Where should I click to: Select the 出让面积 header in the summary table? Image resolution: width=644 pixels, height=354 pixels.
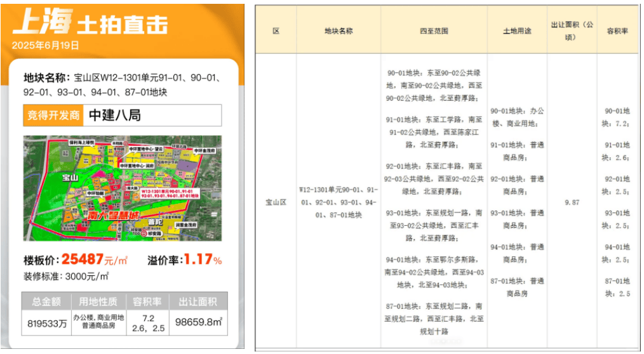coord(198,301)
